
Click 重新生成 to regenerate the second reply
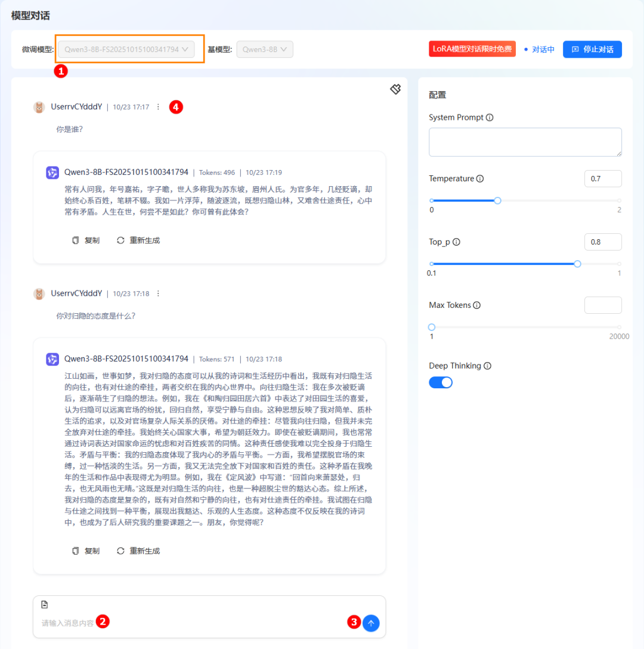click(138, 551)
